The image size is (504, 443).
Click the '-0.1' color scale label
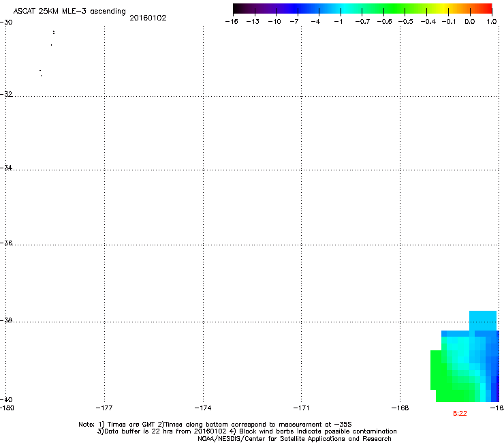pos(449,22)
